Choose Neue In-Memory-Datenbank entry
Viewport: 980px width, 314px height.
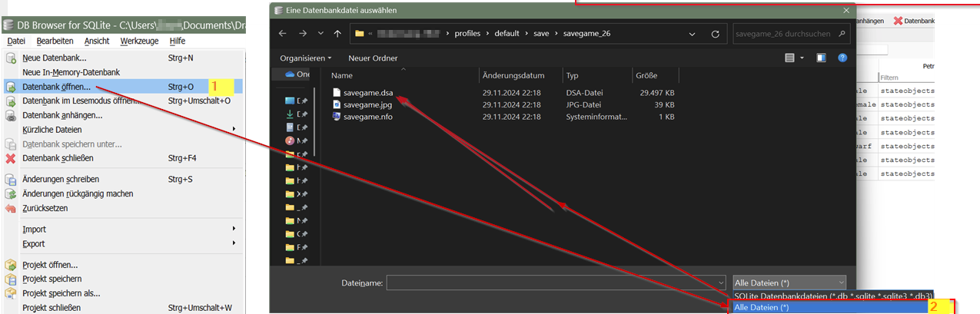pos(123,72)
